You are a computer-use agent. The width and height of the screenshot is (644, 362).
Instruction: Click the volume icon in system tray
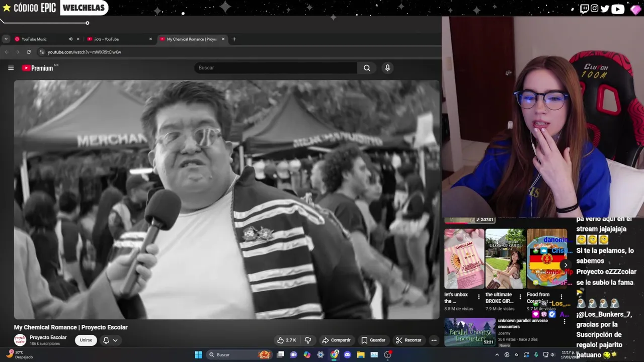click(x=552, y=354)
